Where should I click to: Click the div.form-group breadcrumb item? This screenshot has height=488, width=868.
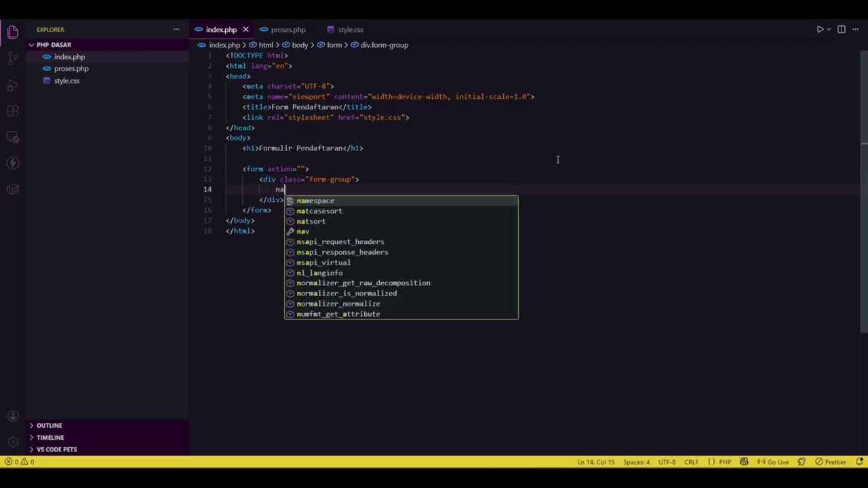point(384,45)
